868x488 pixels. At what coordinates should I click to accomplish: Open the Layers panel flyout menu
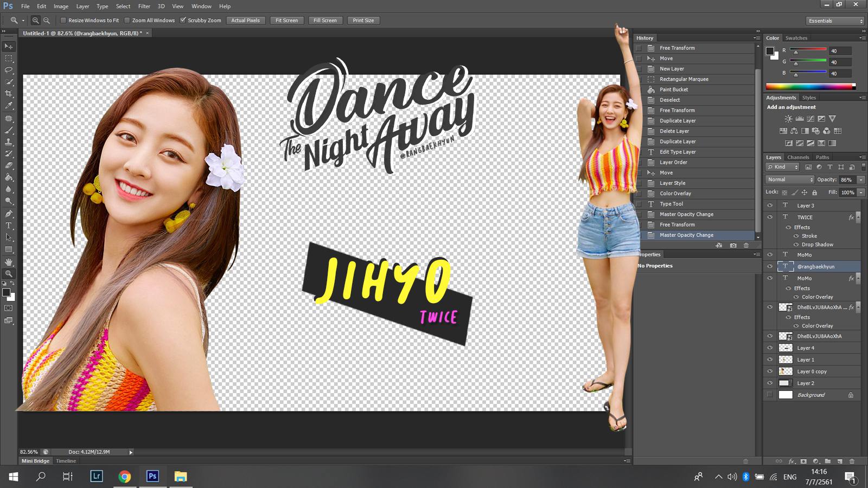863,157
